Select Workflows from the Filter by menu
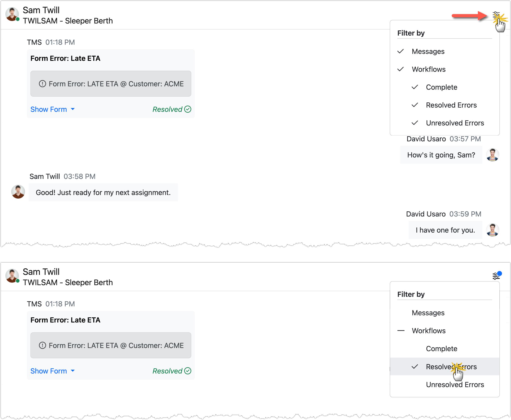Viewport: 511px width, 420px height. [x=428, y=69]
